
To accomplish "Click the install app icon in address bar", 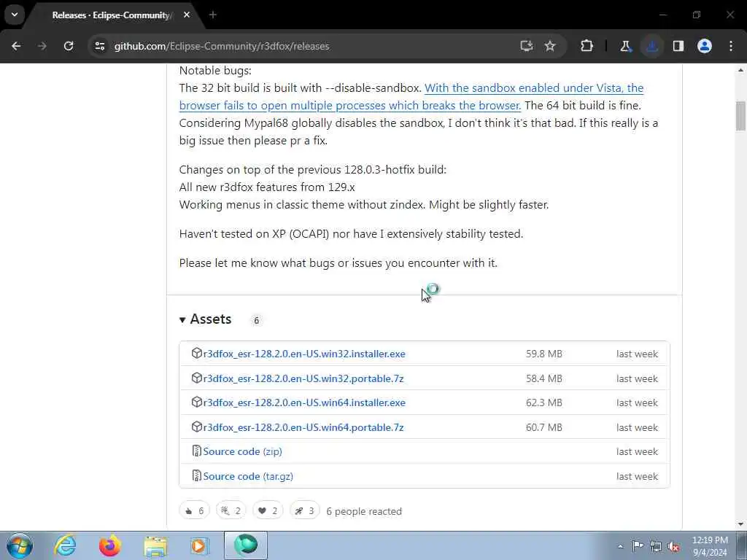I will 526,46.
